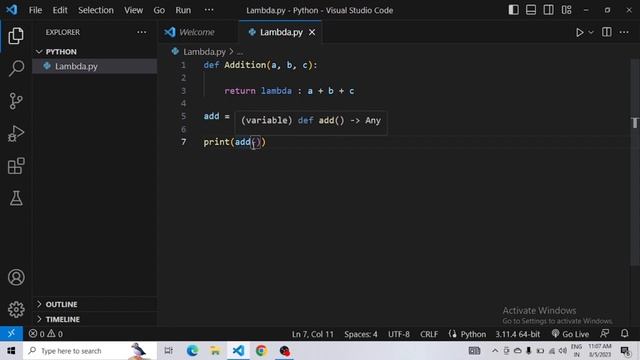Open Run and Debug view
640x360 pixels.
click(16, 133)
